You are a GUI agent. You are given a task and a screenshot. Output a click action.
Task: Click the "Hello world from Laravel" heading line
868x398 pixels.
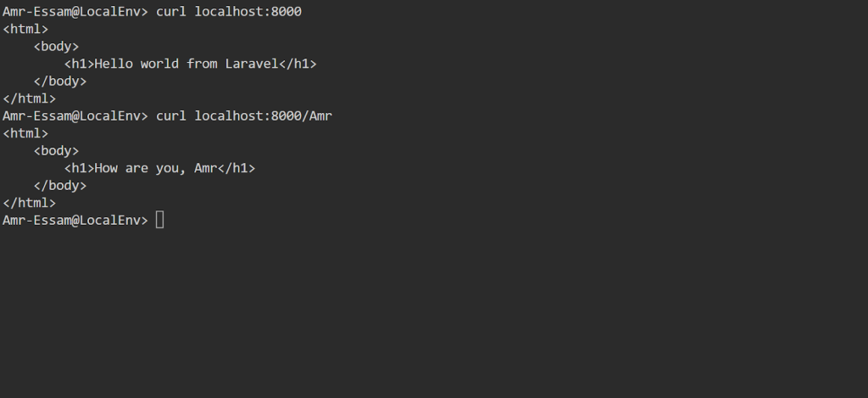[190, 64]
